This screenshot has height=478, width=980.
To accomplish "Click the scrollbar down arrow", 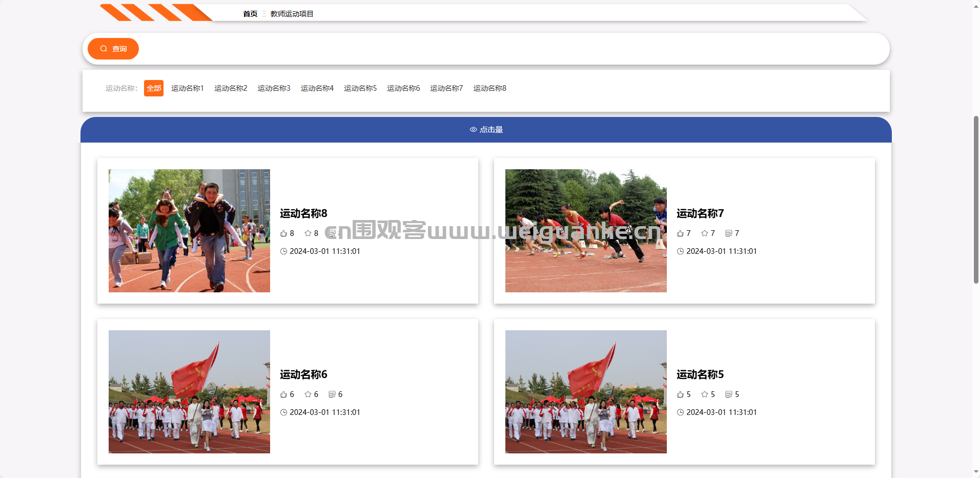I will click(x=976, y=472).
